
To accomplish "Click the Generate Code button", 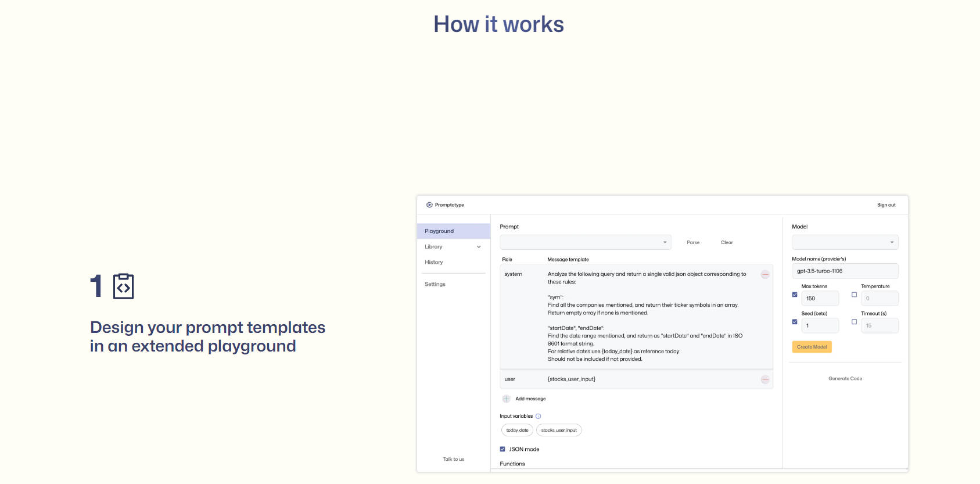I will 845,379.
